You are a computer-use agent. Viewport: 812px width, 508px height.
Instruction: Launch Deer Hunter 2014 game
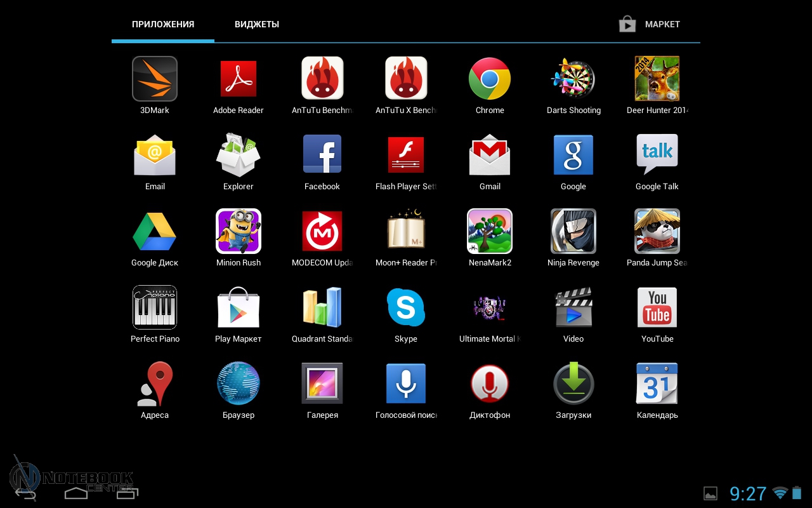coord(657,79)
